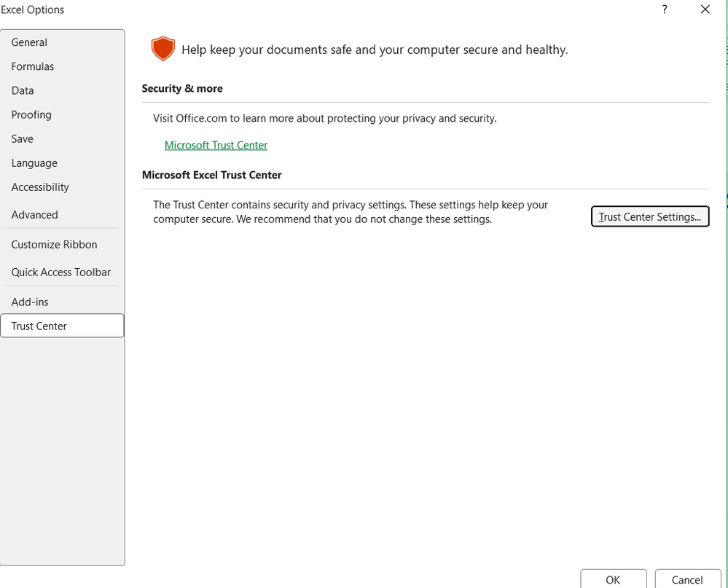The height and width of the screenshot is (588, 728).
Task: Confirm changes with the OK button
Action: (613, 579)
